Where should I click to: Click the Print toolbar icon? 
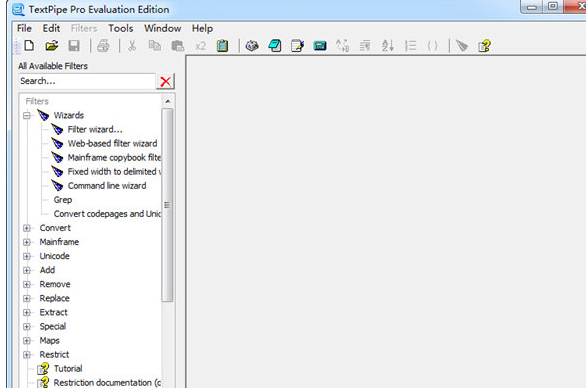(x=103, y=46)
